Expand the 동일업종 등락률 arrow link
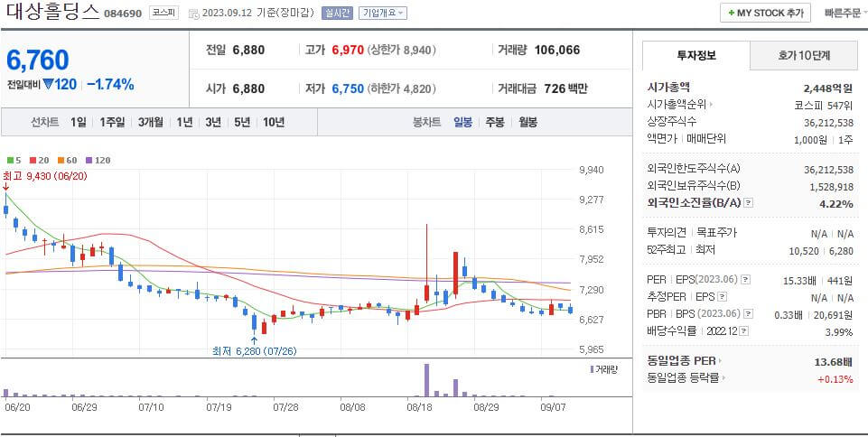 [x=723, y=378]
